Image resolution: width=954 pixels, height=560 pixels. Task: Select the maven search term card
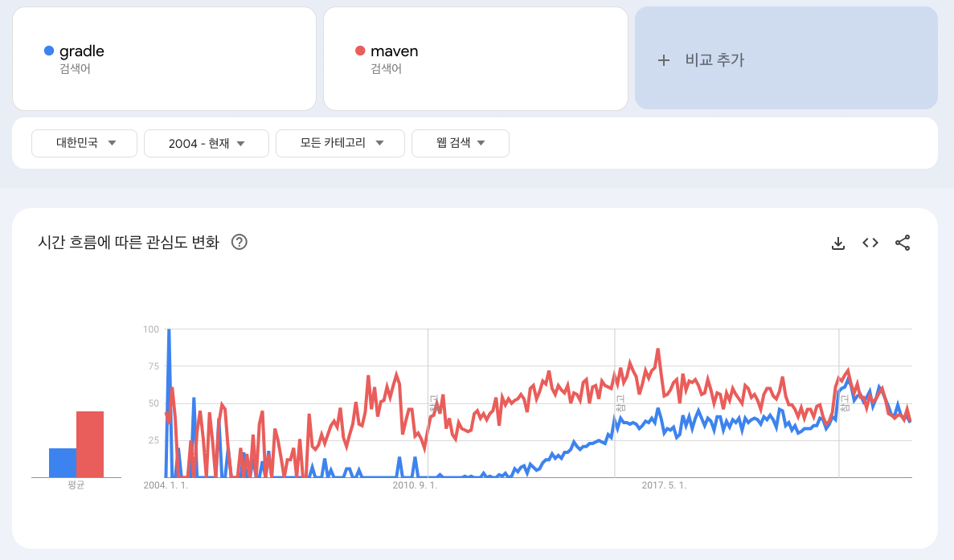coord(475,58)
